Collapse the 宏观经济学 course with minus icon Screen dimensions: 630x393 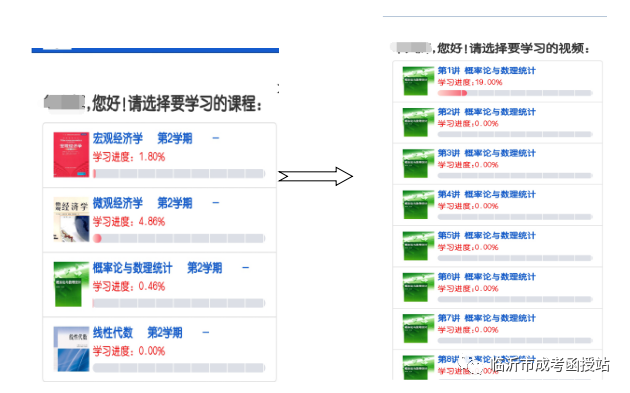tap(216, 138)
